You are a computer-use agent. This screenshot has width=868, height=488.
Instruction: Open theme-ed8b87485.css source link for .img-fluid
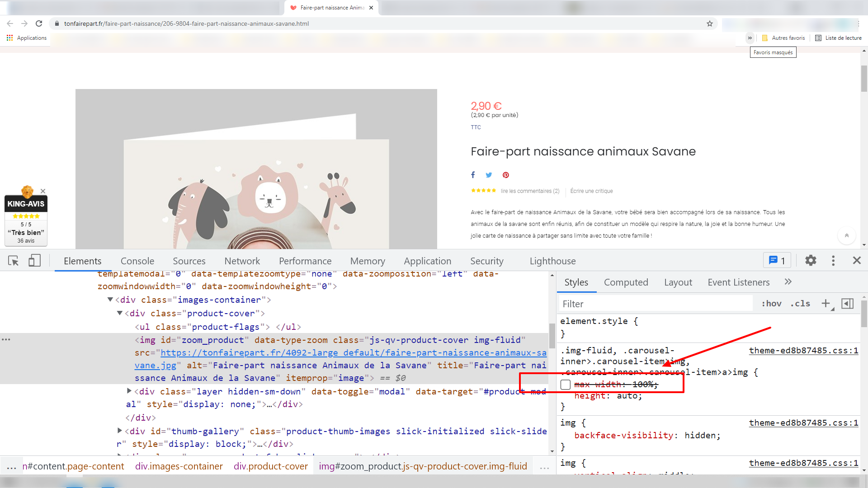coord(803,350)
